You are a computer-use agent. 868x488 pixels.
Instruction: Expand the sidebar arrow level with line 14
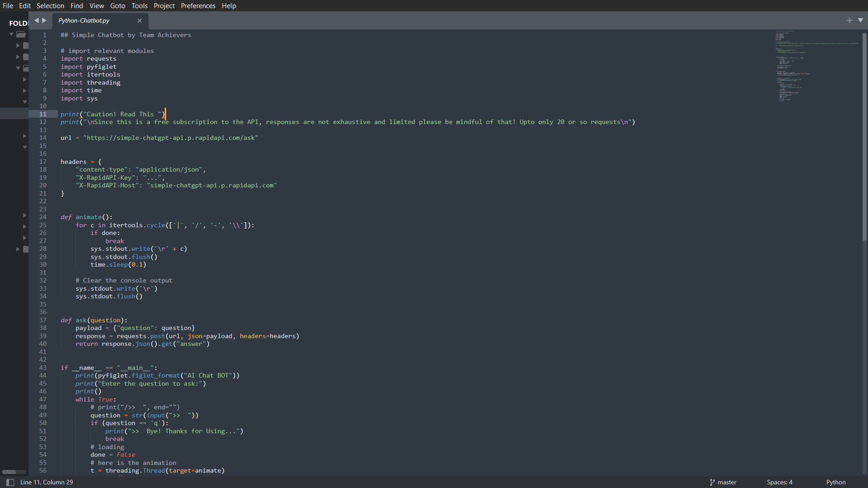coord(24,136)
